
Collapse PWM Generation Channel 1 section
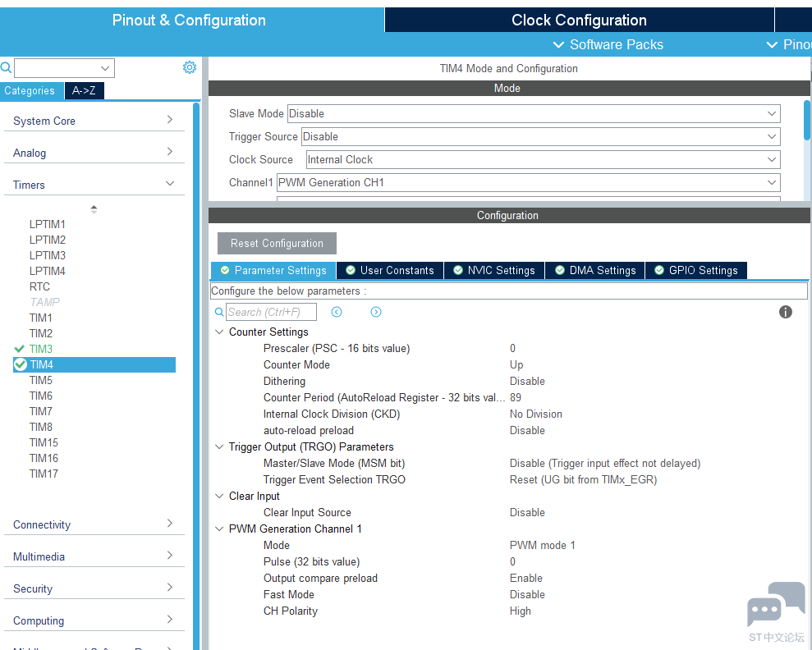point(219,529)
